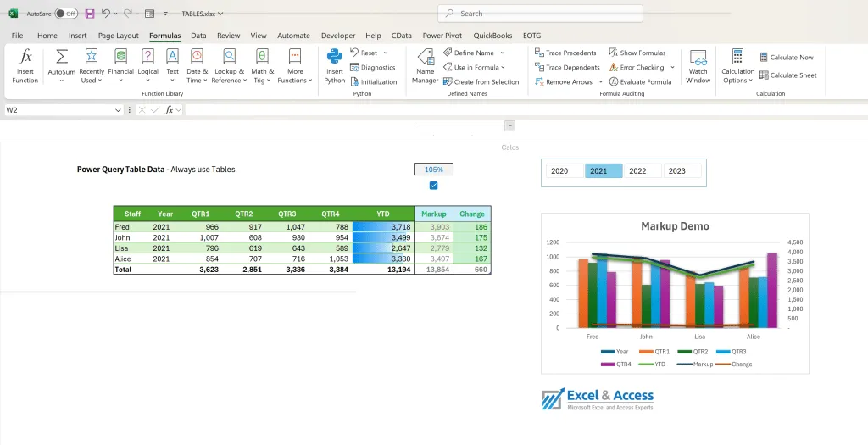Click the Show Formulas button

tap(637, 53)
